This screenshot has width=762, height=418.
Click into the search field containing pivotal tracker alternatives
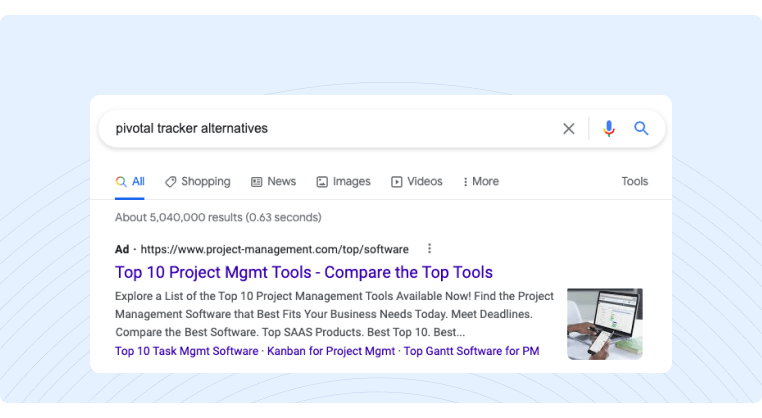pyautogui.click(x=330, y=128)
